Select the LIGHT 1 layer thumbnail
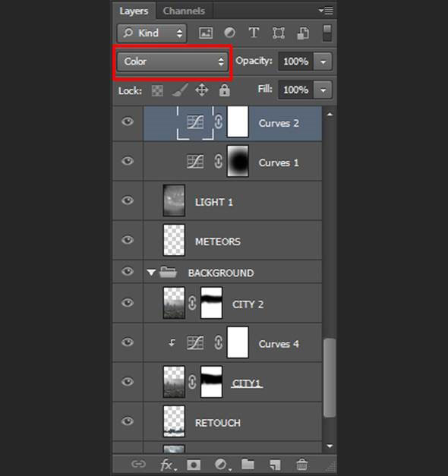The width and height of the screenshot is (448, 476). pyautogui.click(x=174, y=200)
